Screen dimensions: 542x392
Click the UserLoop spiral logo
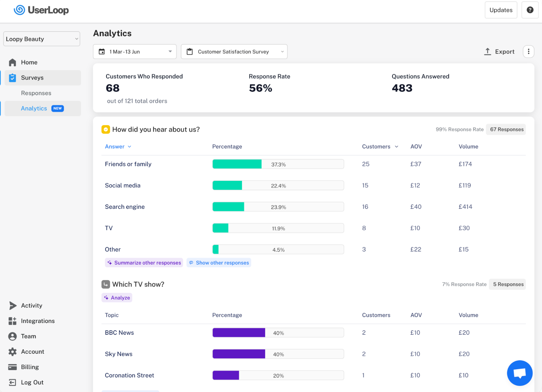[19, 10]
